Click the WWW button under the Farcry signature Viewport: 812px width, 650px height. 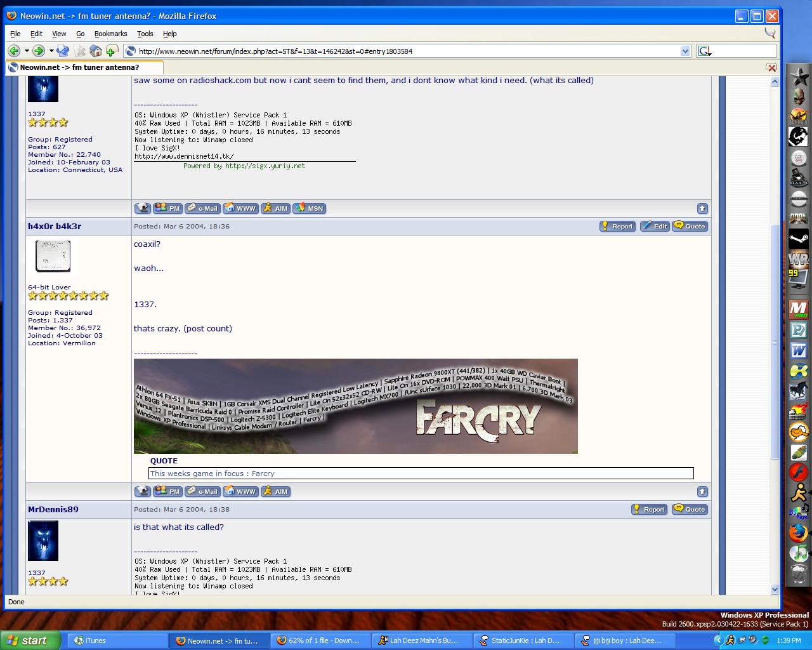(240, 491)
